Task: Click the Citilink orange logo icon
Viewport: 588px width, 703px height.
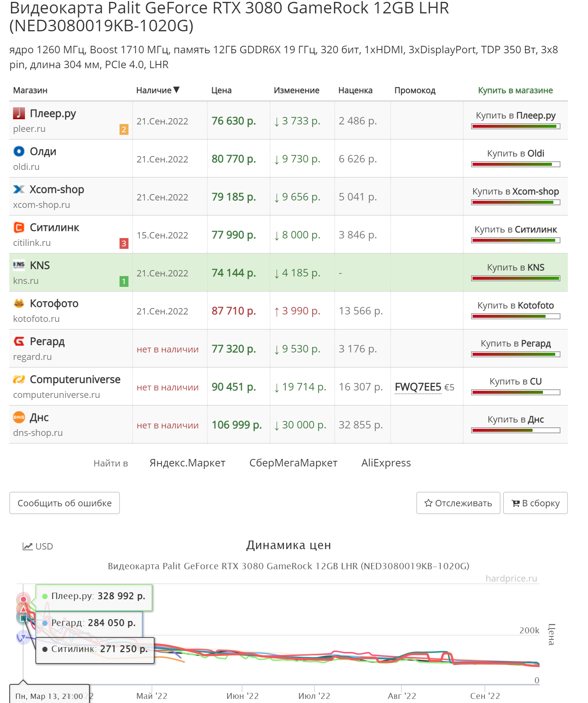Action: coord(19,227)
